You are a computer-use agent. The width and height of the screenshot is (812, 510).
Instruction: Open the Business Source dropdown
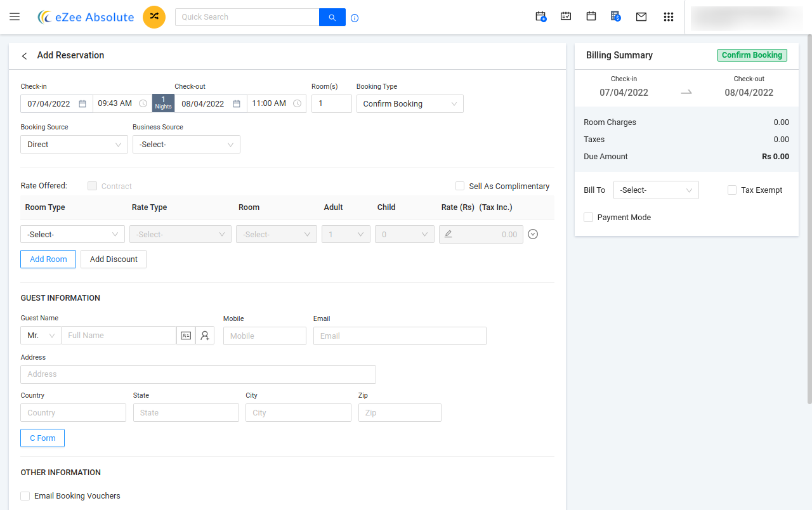(186, 144)
